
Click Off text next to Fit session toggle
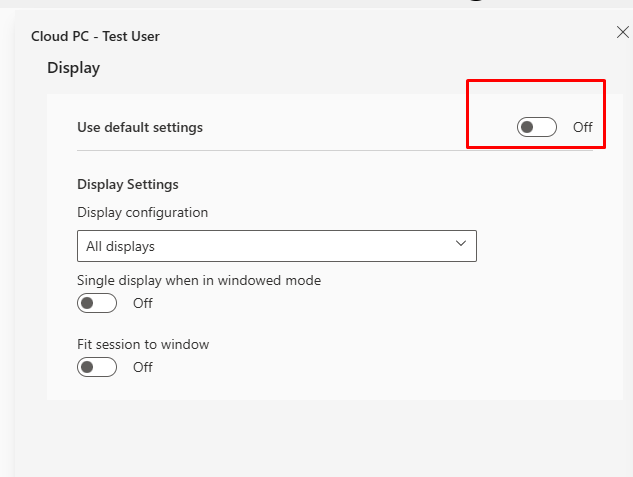143,367
